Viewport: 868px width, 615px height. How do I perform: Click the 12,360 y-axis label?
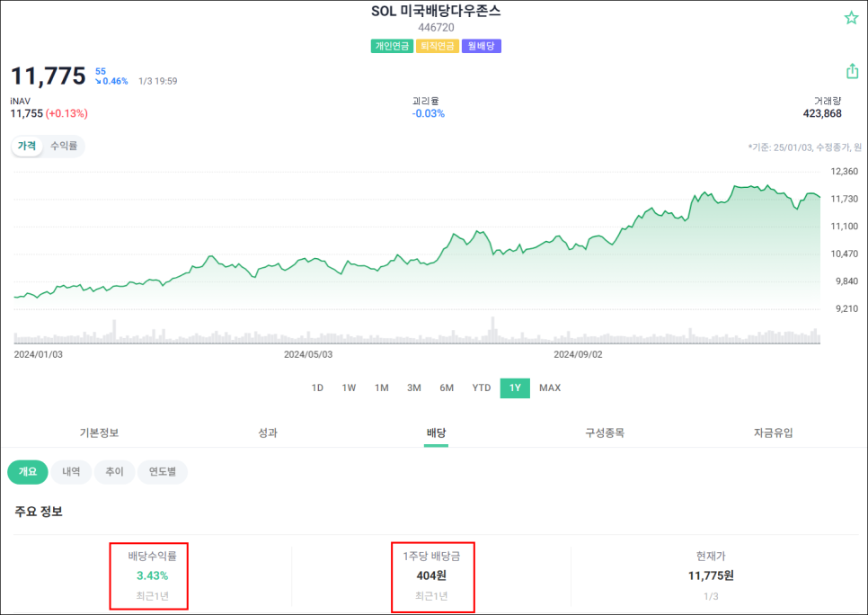(845, 172)
